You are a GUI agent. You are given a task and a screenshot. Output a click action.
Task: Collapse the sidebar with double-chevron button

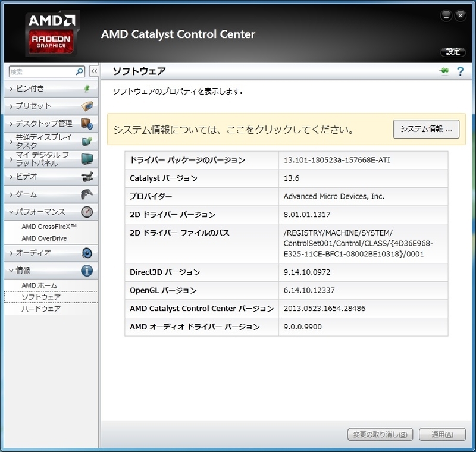(94, 71)
